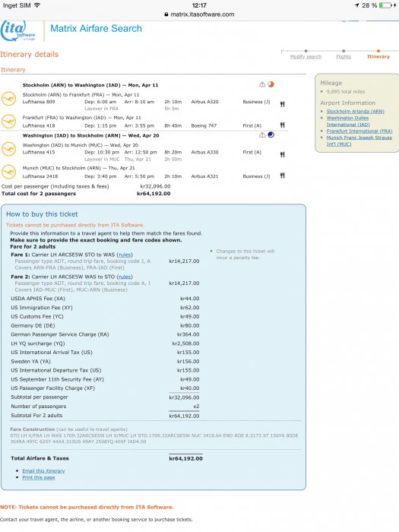Click Email this itinerary link

[43, 471]
